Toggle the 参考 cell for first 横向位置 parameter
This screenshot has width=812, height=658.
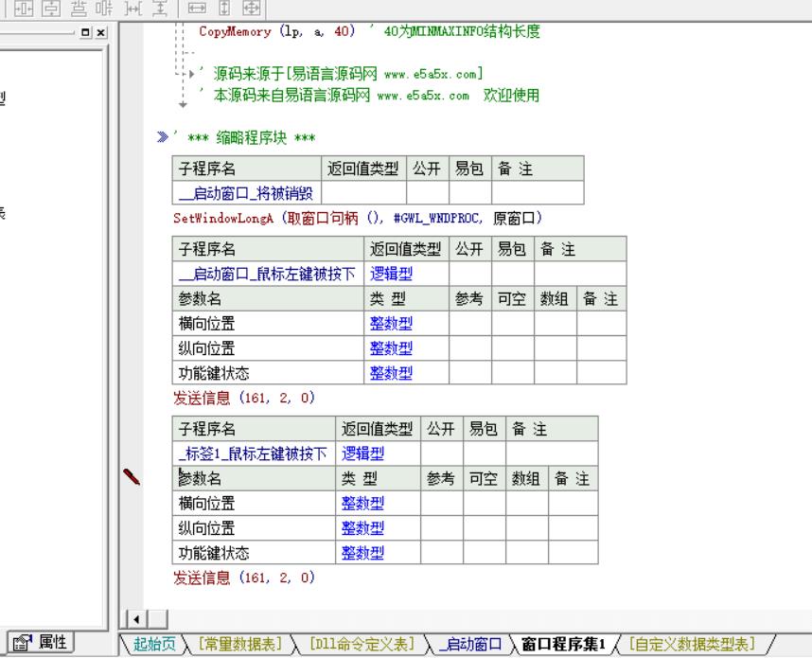pos(469,324)
